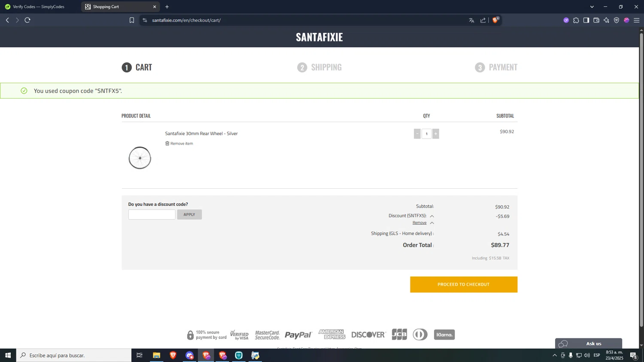The height and width of the screenshot is (362, 644).
Task: Click the Shipping cost $4.54
Action: 504,234
